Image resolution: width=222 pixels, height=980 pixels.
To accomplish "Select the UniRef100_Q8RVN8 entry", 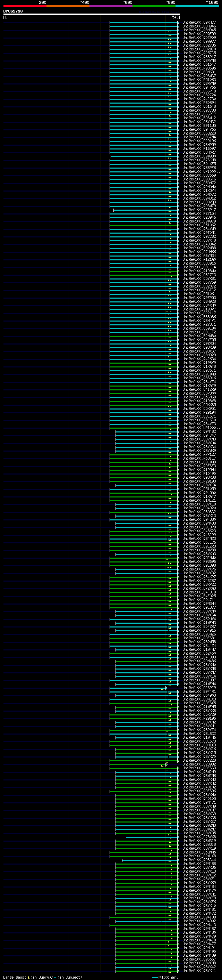I will [199, 60].
